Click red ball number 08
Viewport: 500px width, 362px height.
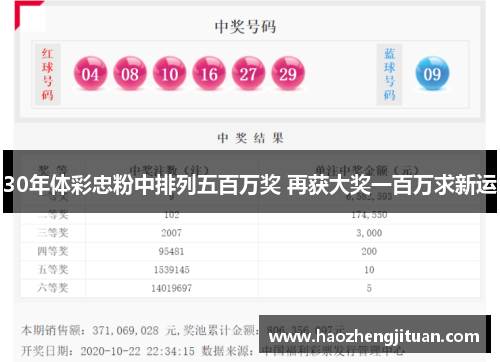(130, 73)
